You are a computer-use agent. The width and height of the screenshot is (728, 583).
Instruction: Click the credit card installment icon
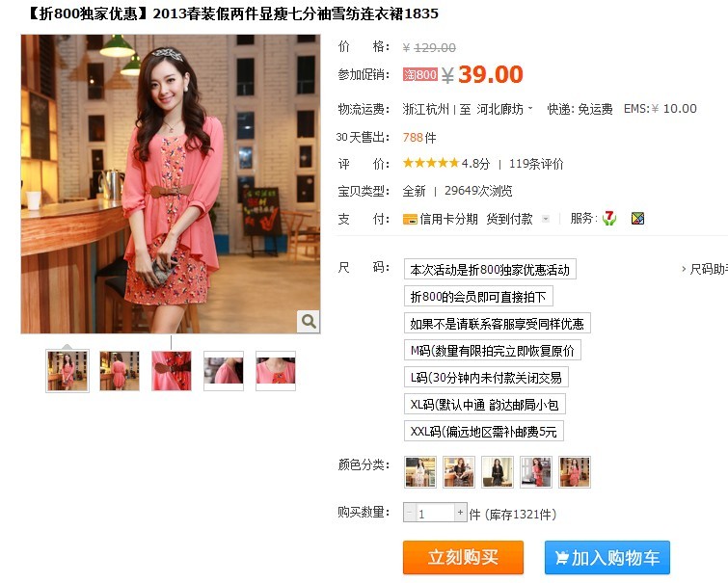coord(410,219)
